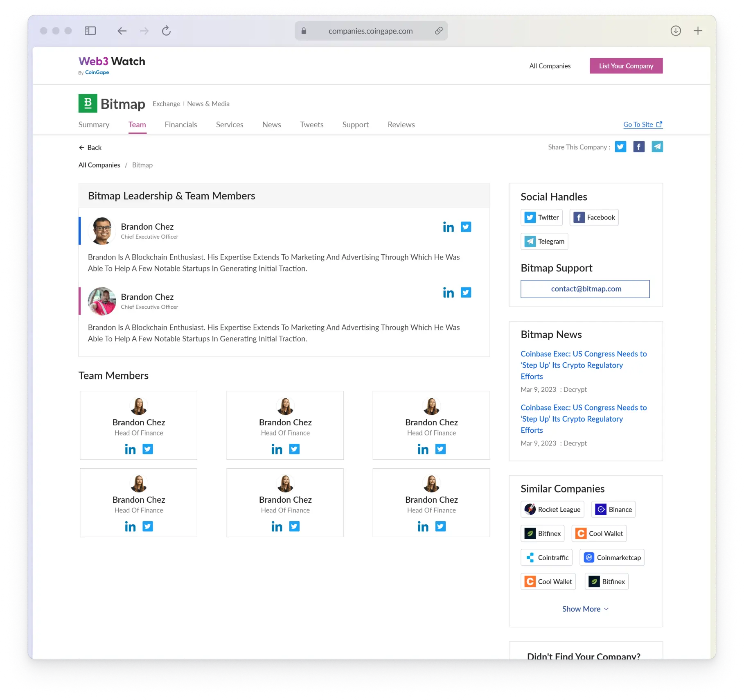Viewport: 744px width, 700px height.
Task: Click List Your Company button
Action: click(626, 66)
